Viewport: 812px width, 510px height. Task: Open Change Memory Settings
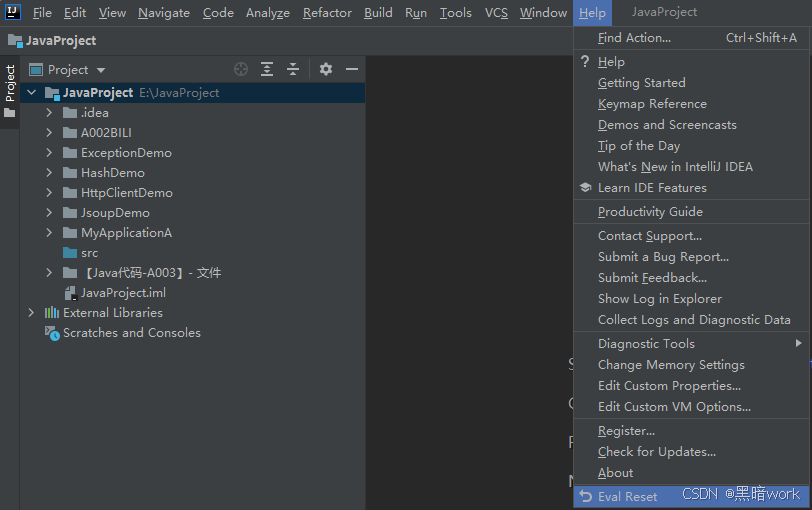691,365
